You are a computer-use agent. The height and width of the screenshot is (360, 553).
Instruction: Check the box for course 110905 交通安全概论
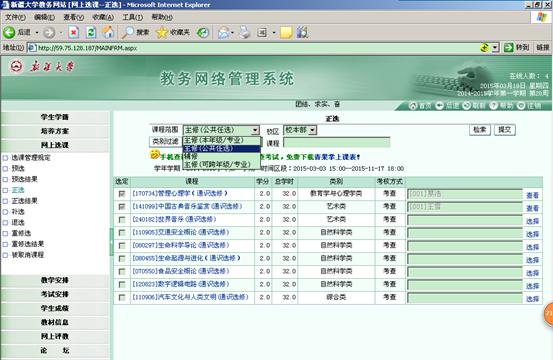pos(122,233)
